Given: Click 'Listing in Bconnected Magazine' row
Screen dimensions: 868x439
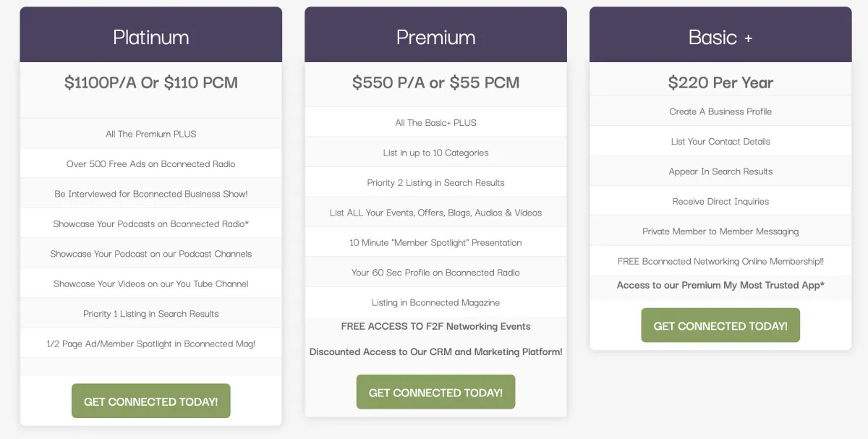Looking at the screenshot, I should pos(435,302).
